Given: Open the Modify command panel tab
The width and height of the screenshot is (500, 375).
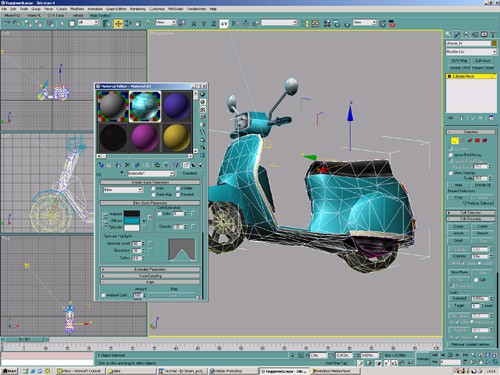Looking at the screenshot, I should point(457,34).
